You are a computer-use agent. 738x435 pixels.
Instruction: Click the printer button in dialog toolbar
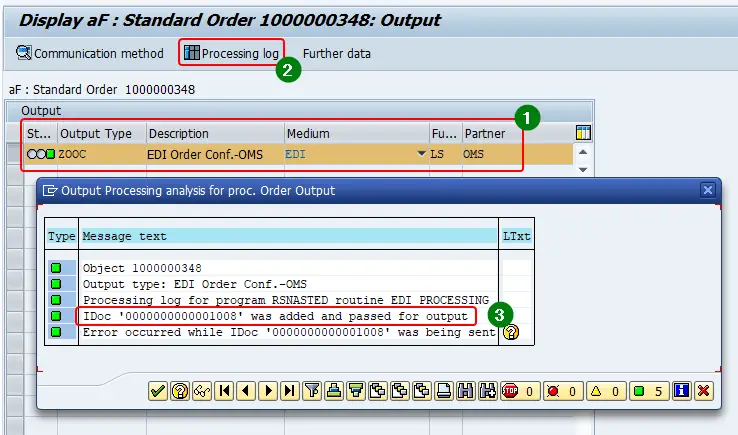click(444, 391)
